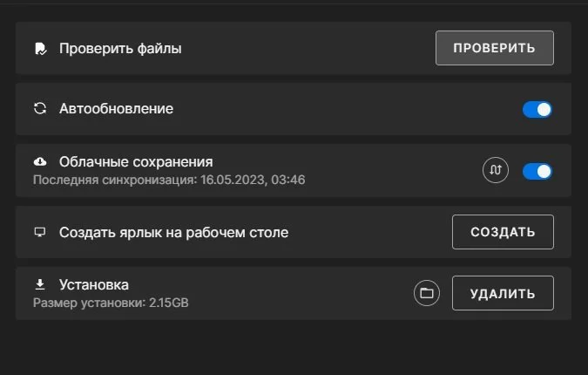Image resolution: width=588 pixels, height=375 pixels.
Task: Click the install size 2.15GB text
Action: (111, 303)
